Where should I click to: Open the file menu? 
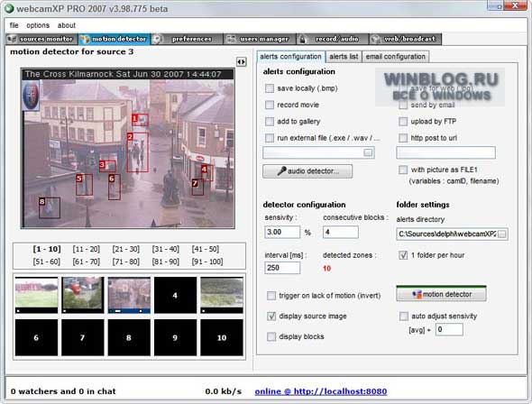14,25
